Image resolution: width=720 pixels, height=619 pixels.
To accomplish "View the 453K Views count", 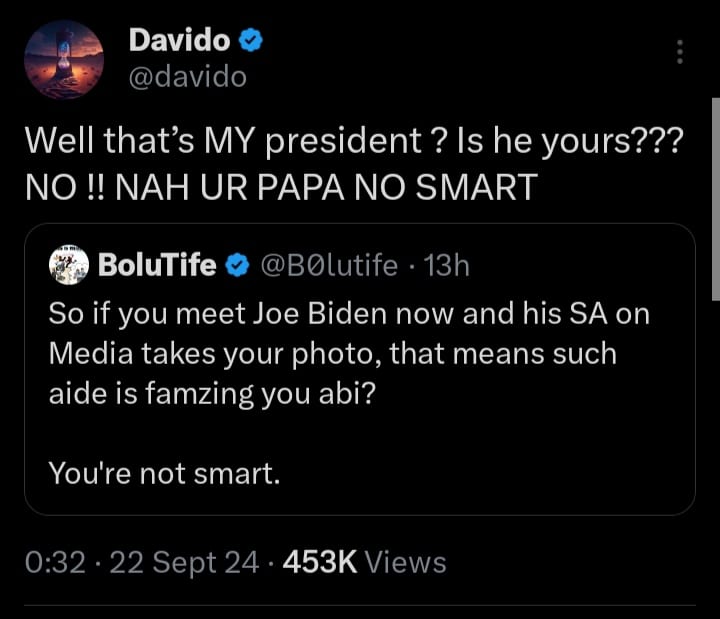I will click(x=320, y=563).
